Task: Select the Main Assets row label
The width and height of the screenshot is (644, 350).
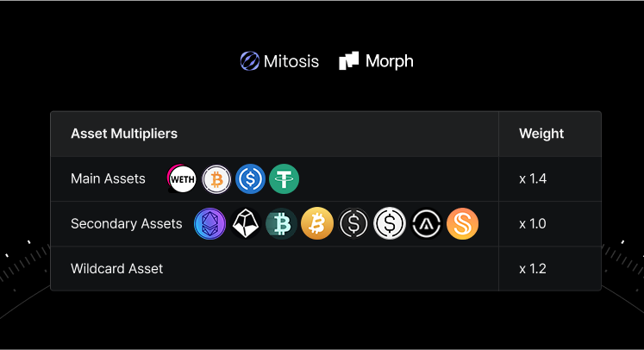Action: 108,178
